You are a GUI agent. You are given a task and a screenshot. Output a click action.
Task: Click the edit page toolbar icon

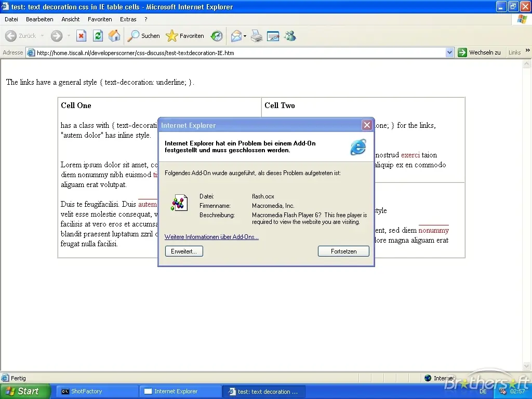pyautogui.click(x=273, y=36)
